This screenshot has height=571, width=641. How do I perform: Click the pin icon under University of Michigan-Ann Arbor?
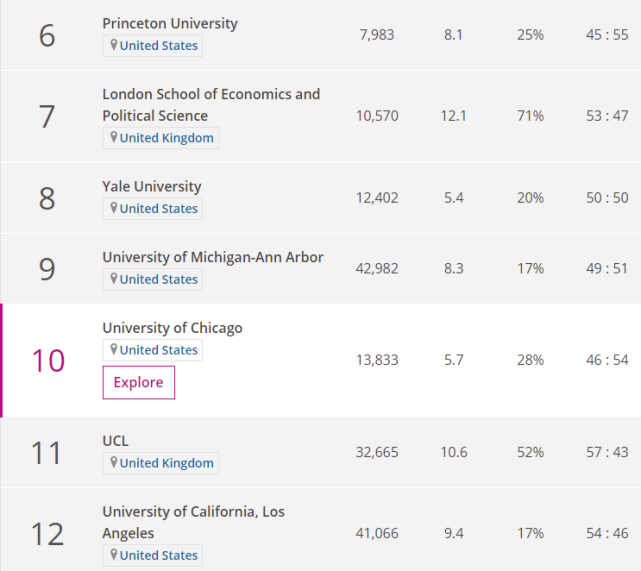pos(114,279)
